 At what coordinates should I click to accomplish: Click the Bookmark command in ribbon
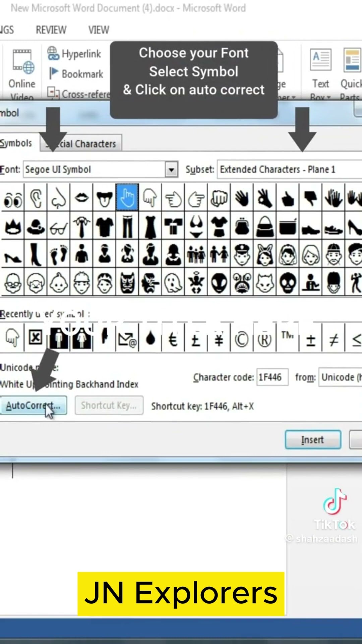(x=76, y=74)
